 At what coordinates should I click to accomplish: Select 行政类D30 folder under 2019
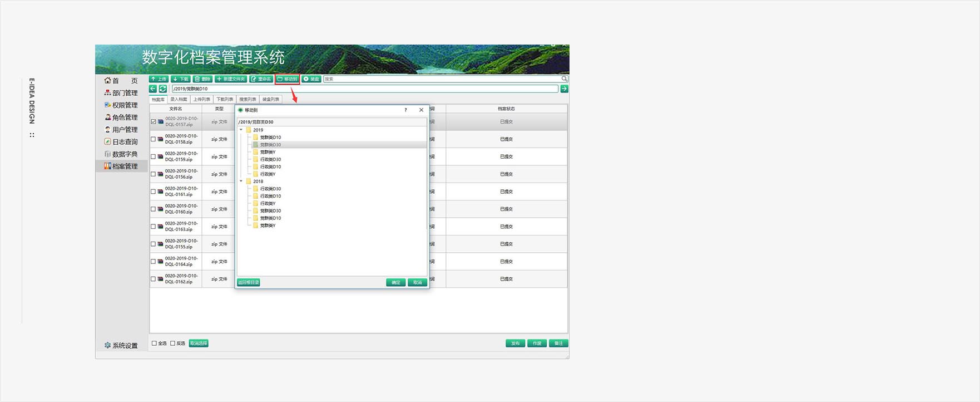270,159
